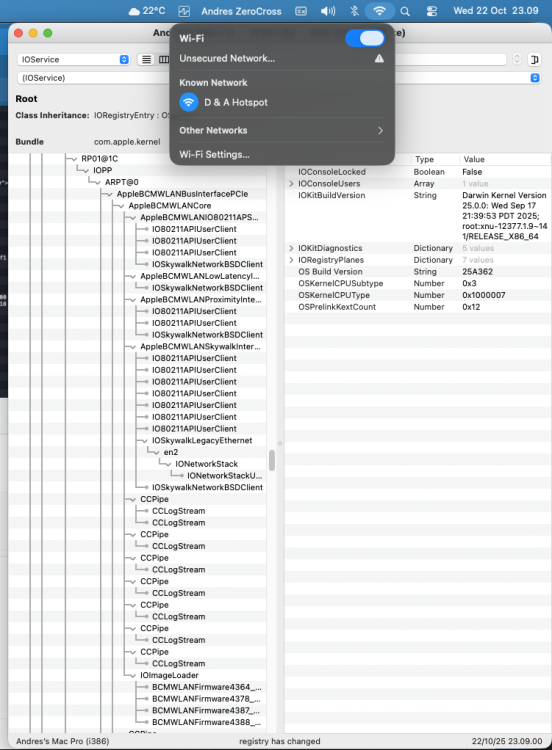Open Control Center icon in menu bar
The width and height of the screenshot is (552, 750).
431,11
